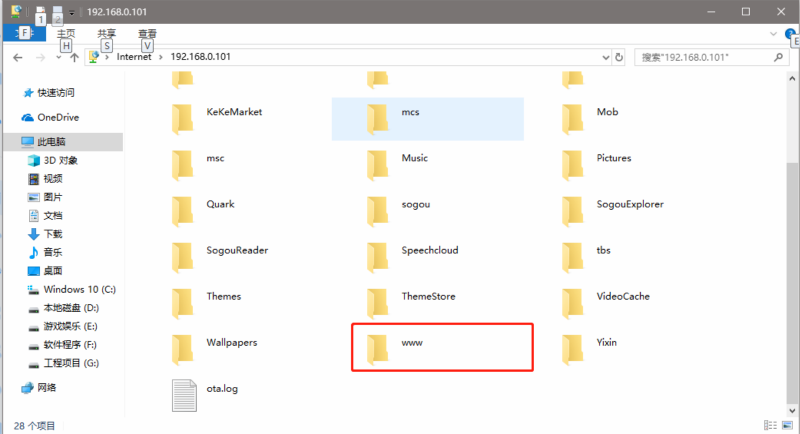This screenshot has width=800, height=434.
Task: Open the KeKeMarket folder
Action: click(x=233, y=112)
